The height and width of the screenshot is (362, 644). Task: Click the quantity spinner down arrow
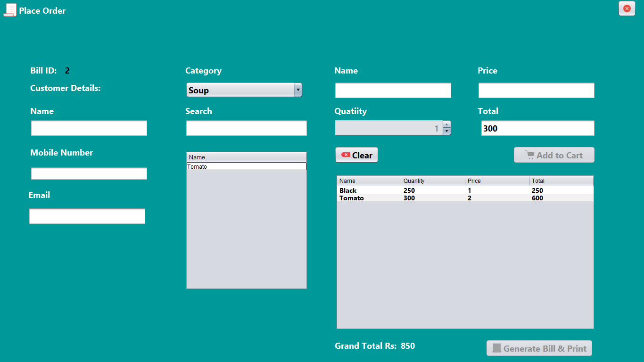tap(446, 131)
